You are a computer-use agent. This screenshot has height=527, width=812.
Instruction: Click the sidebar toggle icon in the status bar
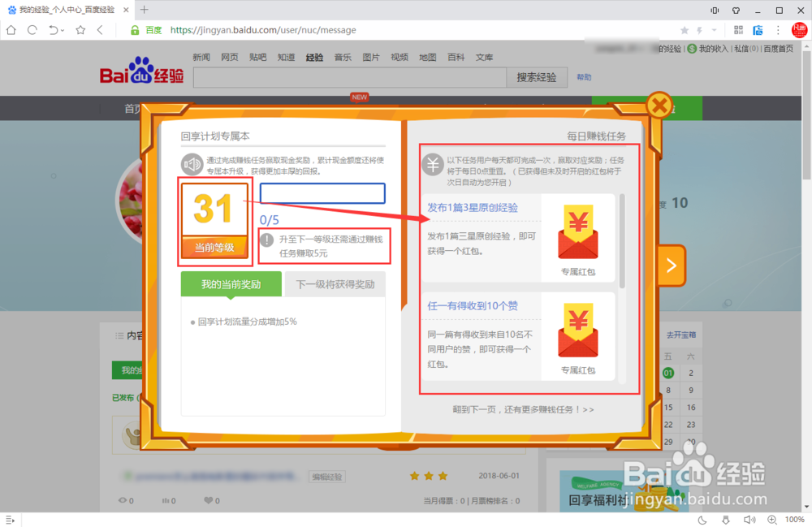(x=10, y=520)
